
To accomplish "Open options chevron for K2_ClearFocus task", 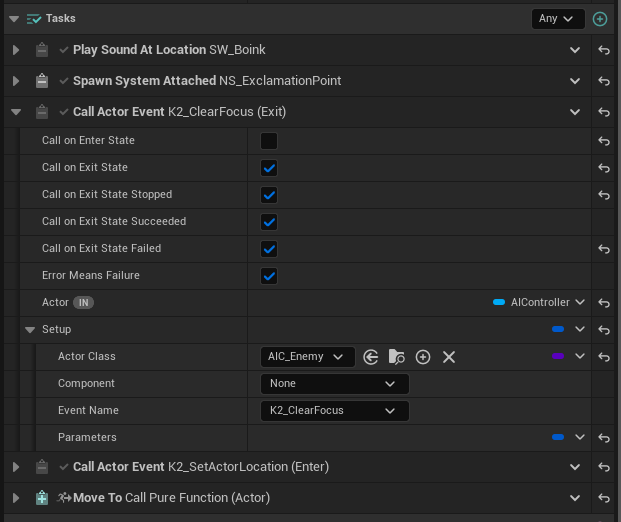I will pyautogui.click(x=575, y=112).
